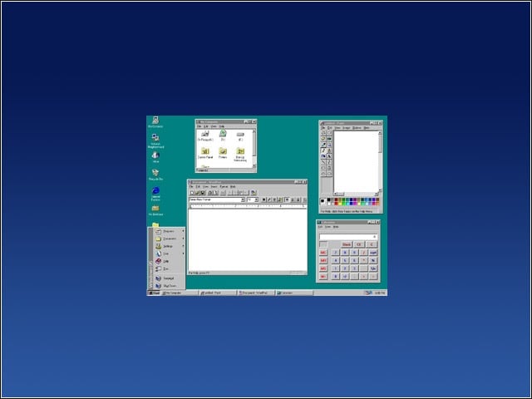Select the Pick Color eyedropper in Paint
The width and height of the screenshot is (532, 399).
click(323, 145)
